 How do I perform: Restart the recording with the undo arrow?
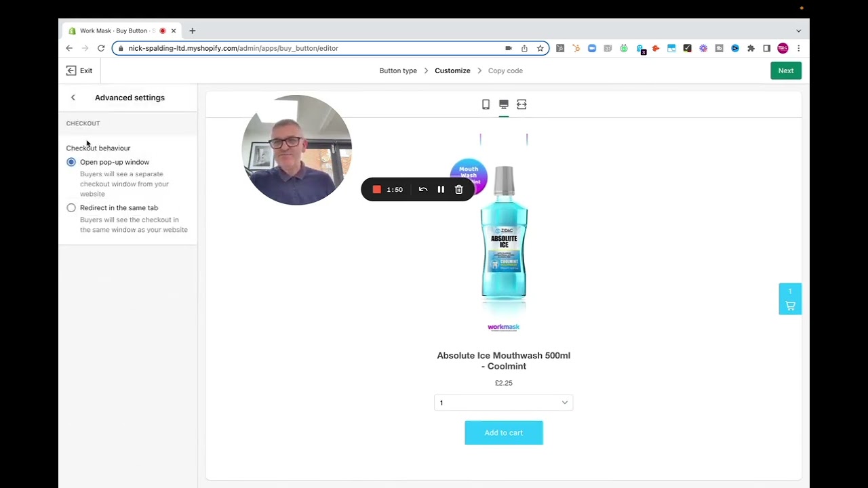point(423,190)
